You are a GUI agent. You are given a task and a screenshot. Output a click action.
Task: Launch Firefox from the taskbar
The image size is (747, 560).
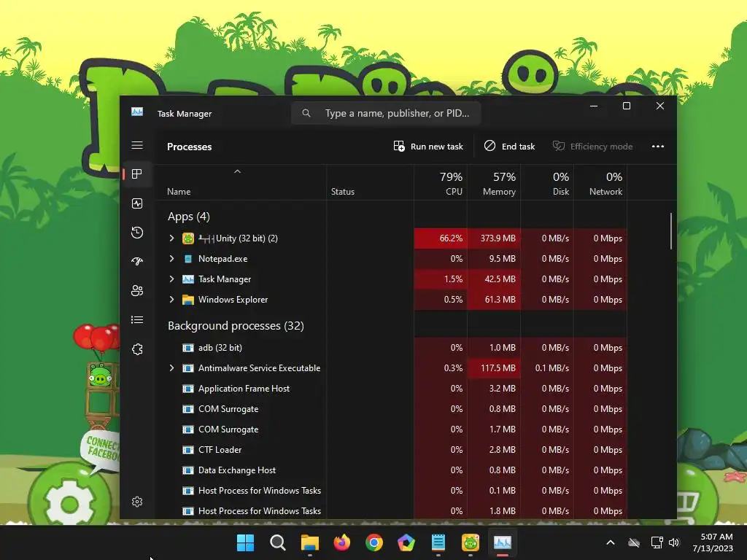tap(341, 542)
